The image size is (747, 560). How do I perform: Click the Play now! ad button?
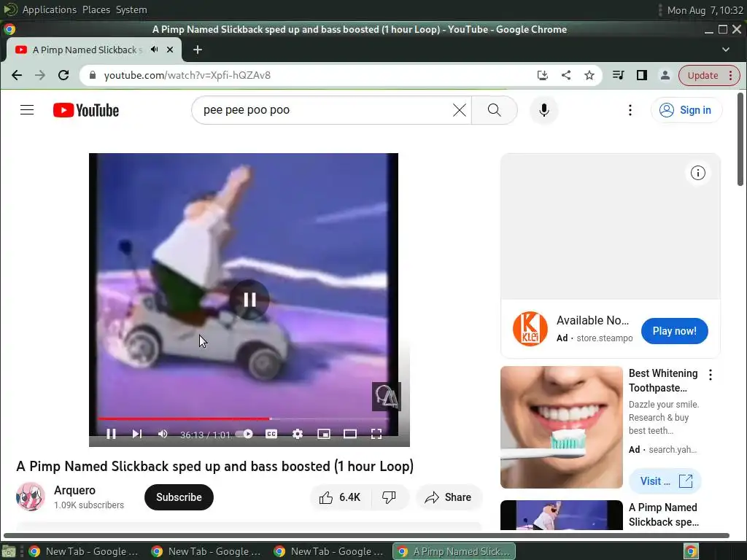coord(674,331)
